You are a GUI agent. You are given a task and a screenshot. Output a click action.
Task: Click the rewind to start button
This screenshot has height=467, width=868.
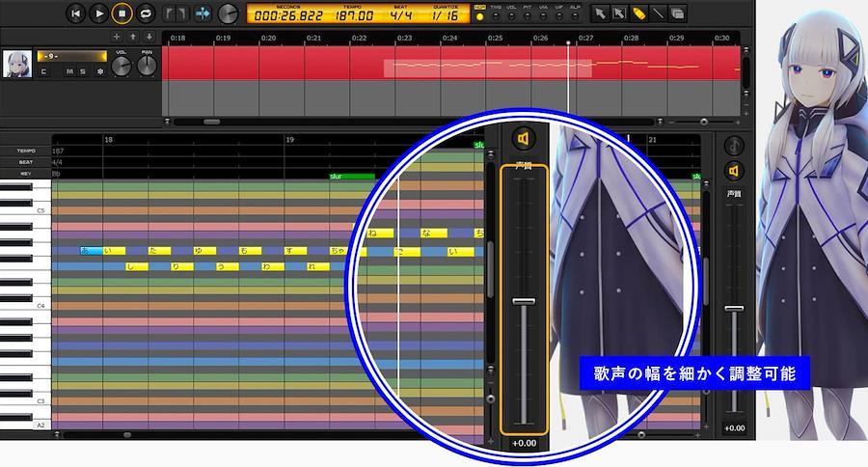coord(77,14)
